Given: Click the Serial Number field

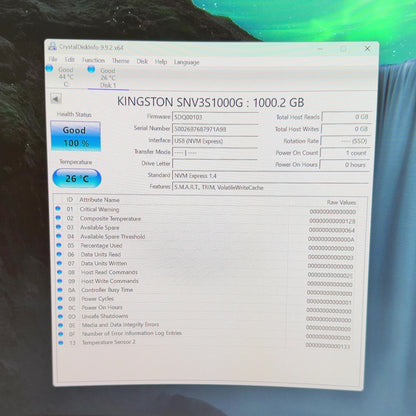Looking at the screenshot, I should (215, 129).
